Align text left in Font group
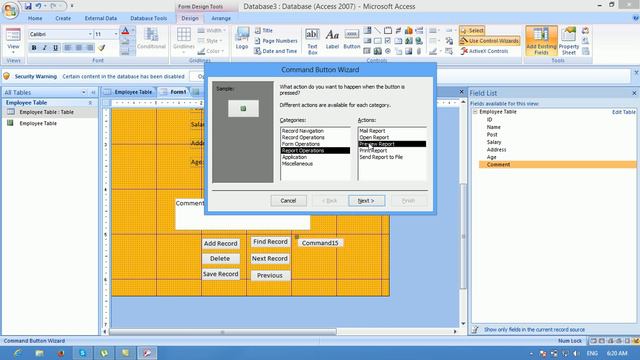The height and width of the screenshot is (360, 640). [x=68, y=48]
